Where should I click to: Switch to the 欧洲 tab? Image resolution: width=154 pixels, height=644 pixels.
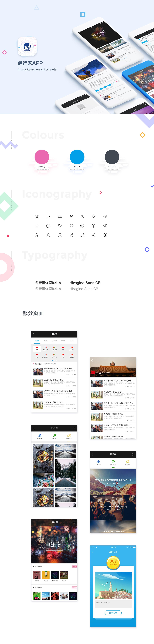(46, 341)
